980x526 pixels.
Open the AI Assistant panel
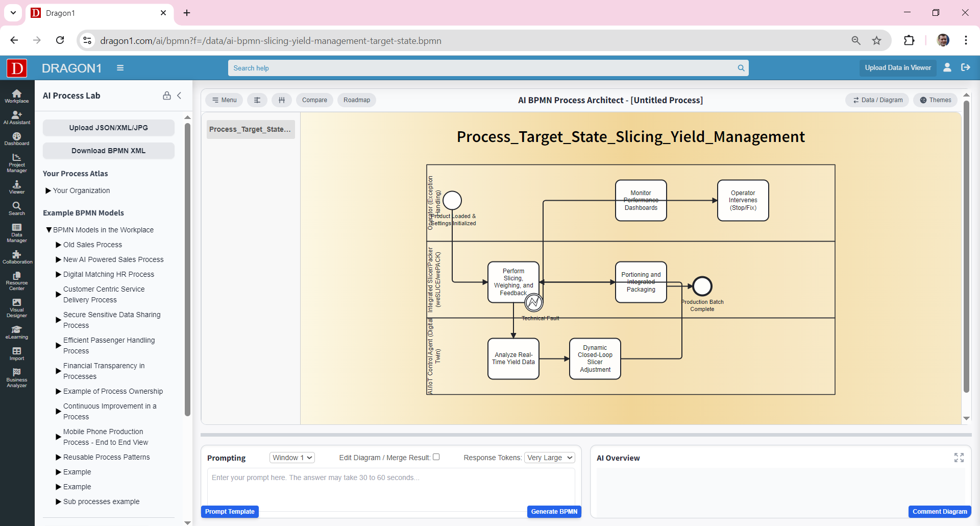pyautogui.click(x=17, y=116)
